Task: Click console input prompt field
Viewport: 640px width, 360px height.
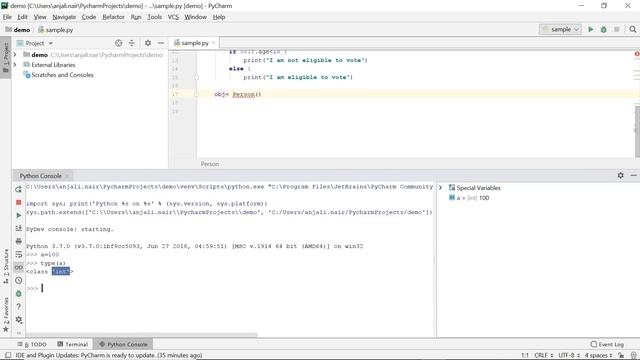Action: click(x=230, y=289)
